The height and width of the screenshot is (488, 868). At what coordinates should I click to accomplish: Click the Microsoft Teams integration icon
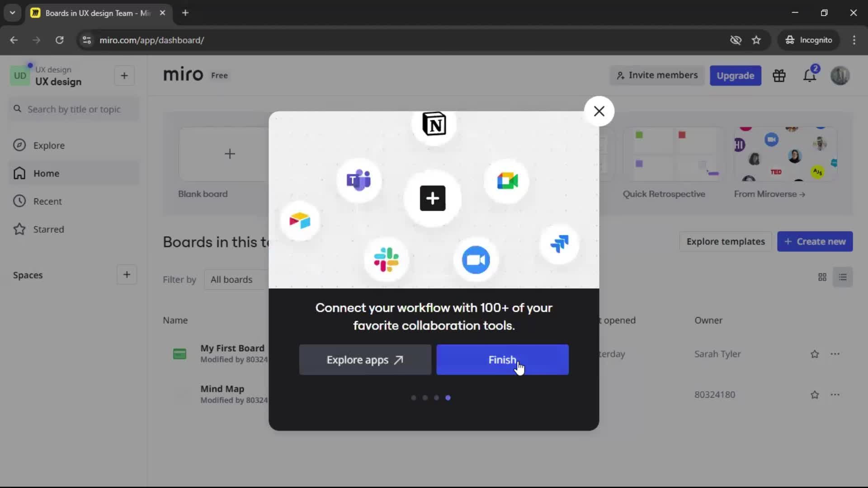[x=359, y=181]
